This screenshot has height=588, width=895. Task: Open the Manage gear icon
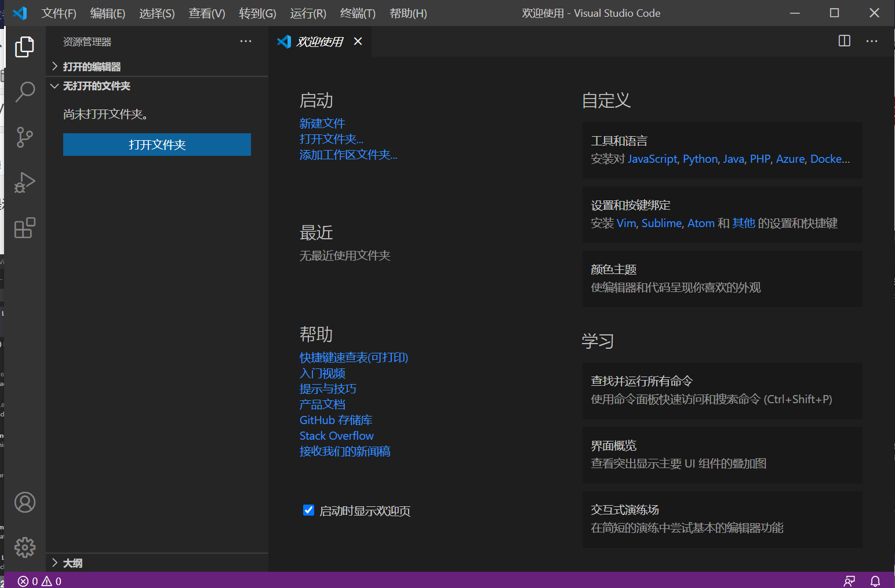(25, 547)
